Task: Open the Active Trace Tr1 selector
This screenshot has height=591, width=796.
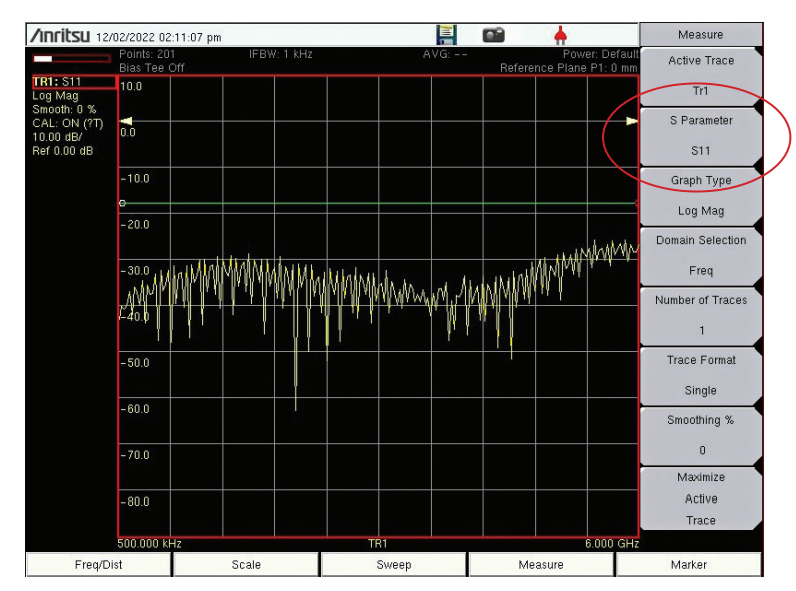Action: pos(700,75)
